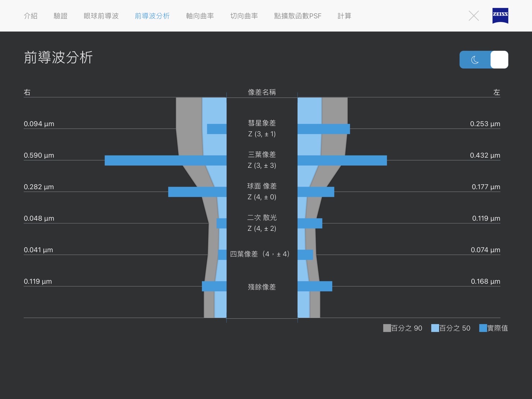
Task: Select left eye trefoil actual-value bar
Action: tap(342, 160)
